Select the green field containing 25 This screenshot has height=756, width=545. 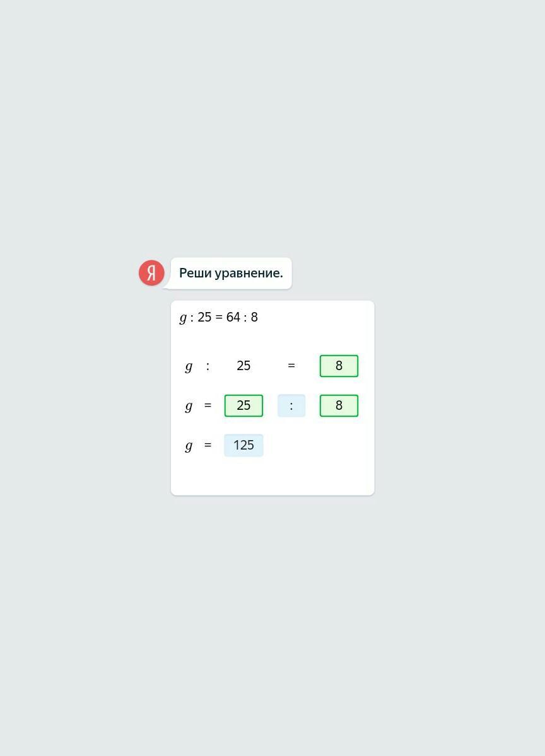click(243, 405)
